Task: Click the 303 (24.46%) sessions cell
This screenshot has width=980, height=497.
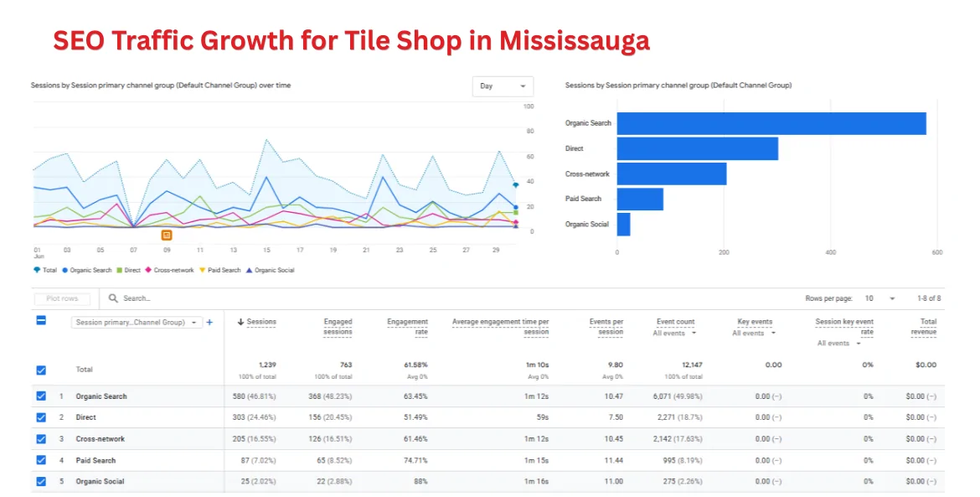Action: (255, 417)
